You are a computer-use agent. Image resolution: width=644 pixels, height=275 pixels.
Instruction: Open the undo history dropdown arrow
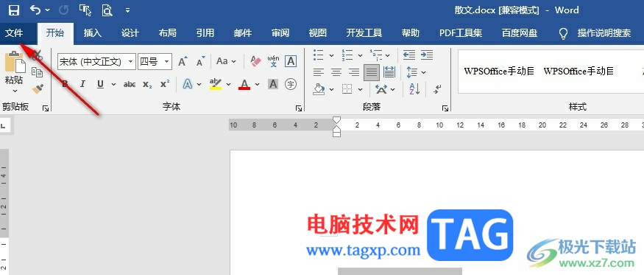[48, 10]
